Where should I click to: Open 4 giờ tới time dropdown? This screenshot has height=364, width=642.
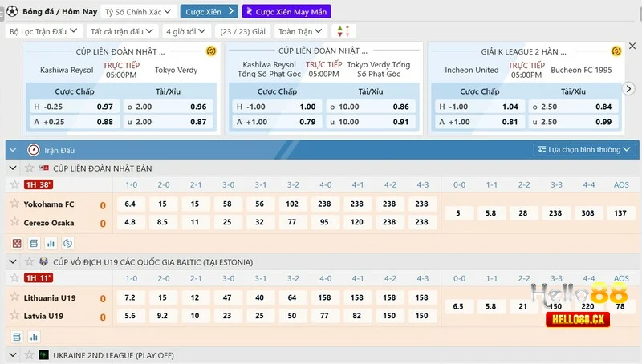[186, 31]
